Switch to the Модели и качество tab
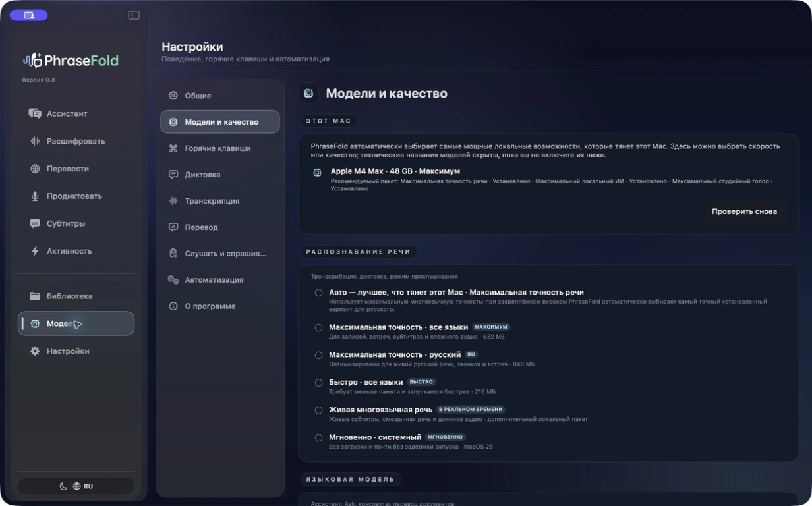The width and height of the screenshot is (812, 506). (220, 122)
